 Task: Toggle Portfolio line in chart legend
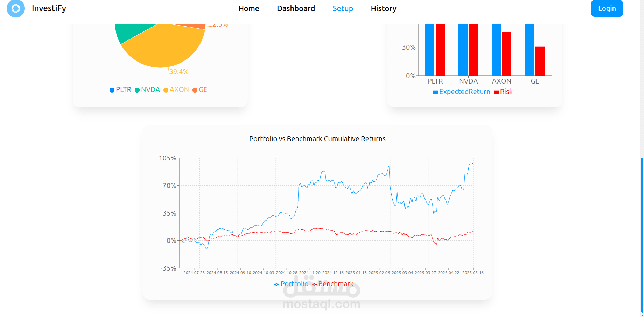tap(291, 284)
